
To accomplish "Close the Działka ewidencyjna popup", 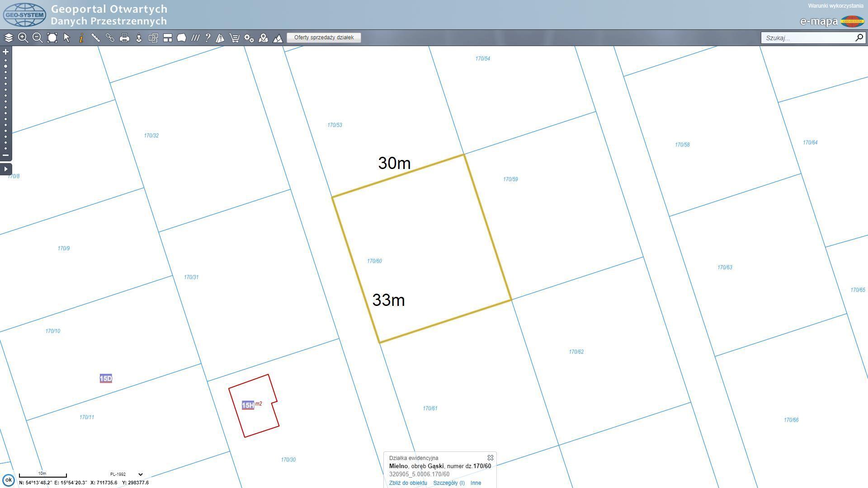I will pos(491,458).
